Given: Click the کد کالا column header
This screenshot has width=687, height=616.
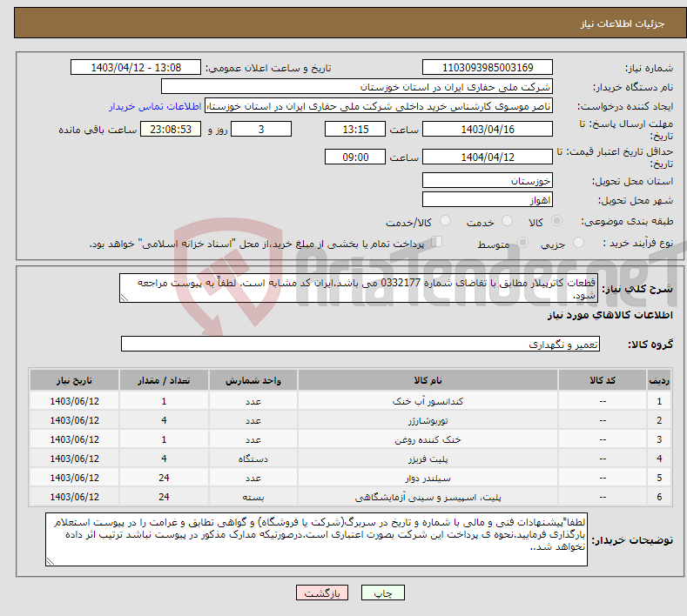Looking at the screenshot, I should (x=603, y=380).
